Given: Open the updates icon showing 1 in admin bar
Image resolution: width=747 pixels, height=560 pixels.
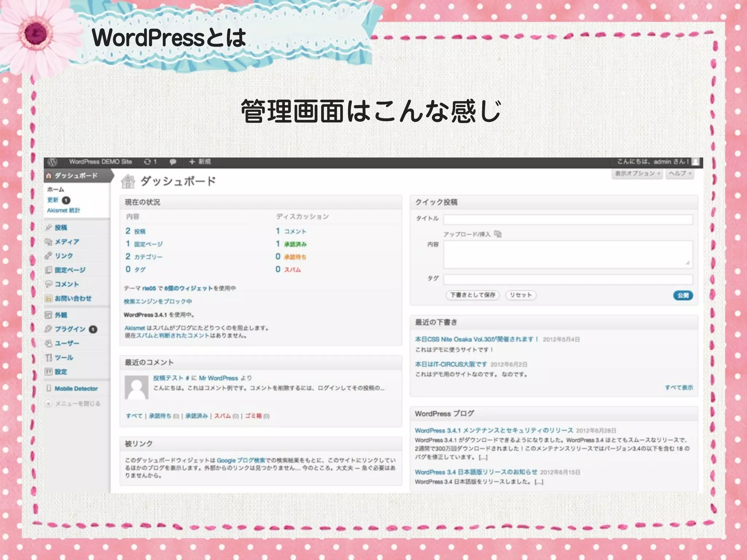Looking at the screenshot, I should click(150, 162).
